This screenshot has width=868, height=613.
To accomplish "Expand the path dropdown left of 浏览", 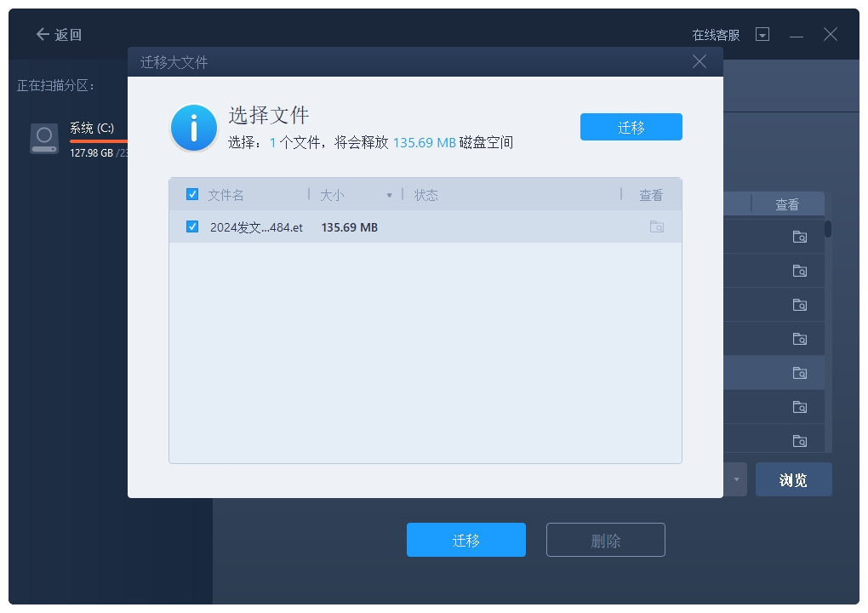I will coord(736,480).
